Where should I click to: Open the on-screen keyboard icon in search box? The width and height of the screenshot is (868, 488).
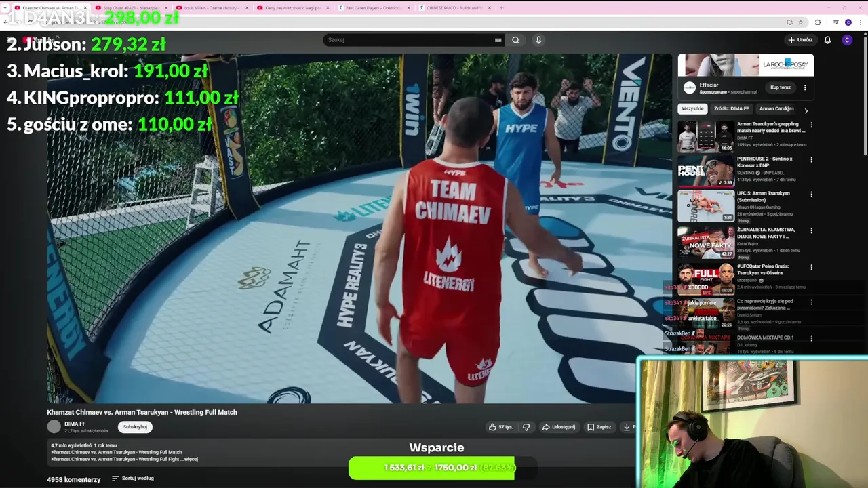(498, 40)
